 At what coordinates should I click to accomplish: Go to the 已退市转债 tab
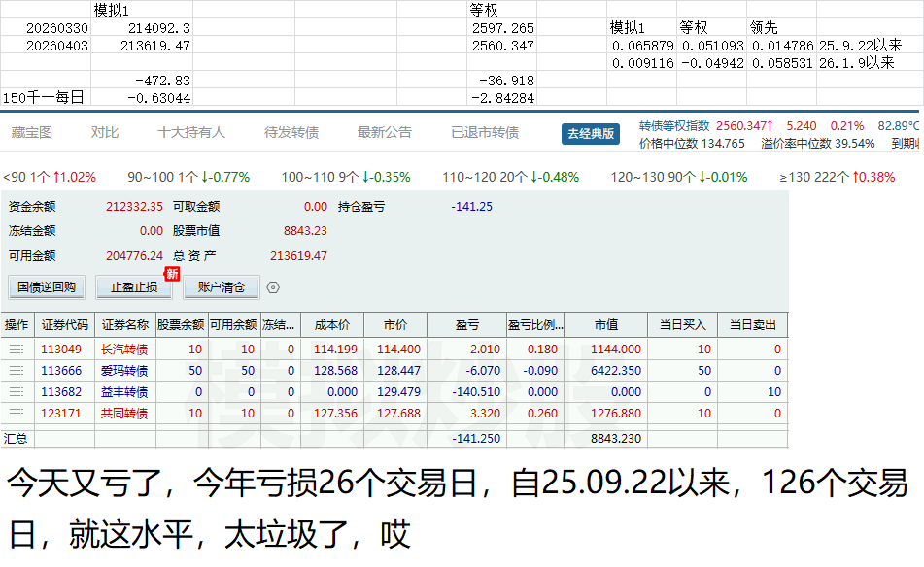click(485, 133)
